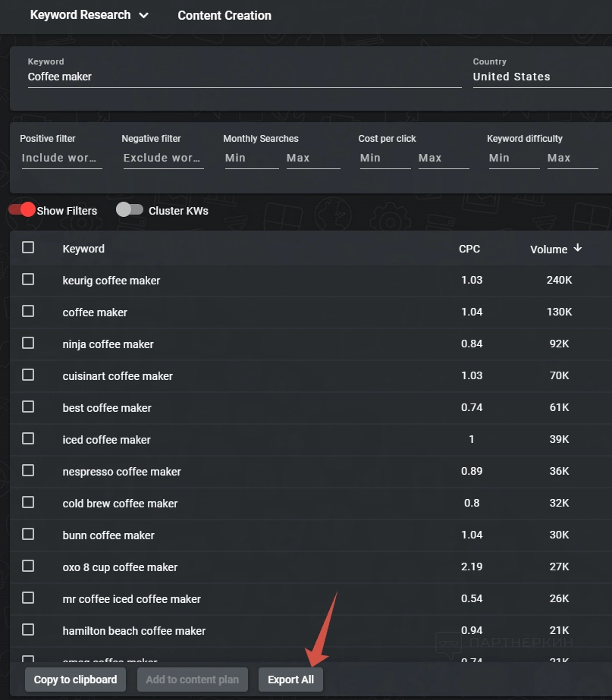Open the Content Creation tab
This screenshot has width=612, height=700.
[x=224, y=15]
